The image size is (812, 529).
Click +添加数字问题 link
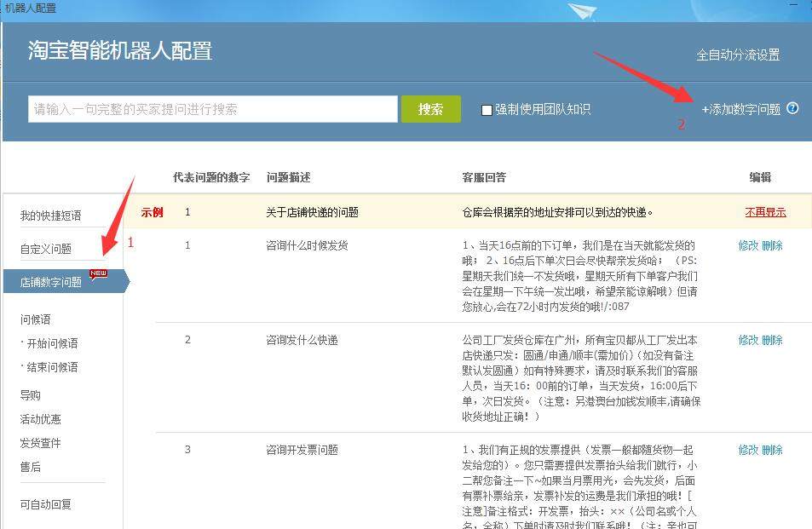pos(740,109)
